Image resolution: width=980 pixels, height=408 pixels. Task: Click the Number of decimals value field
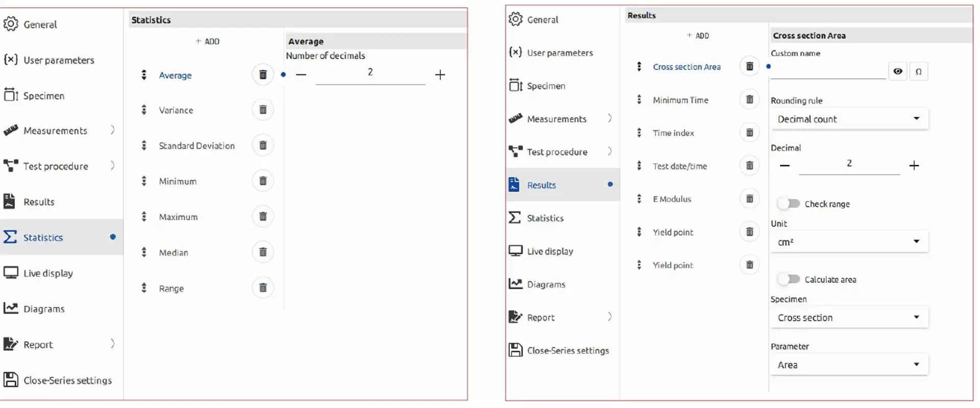point(371,74)
